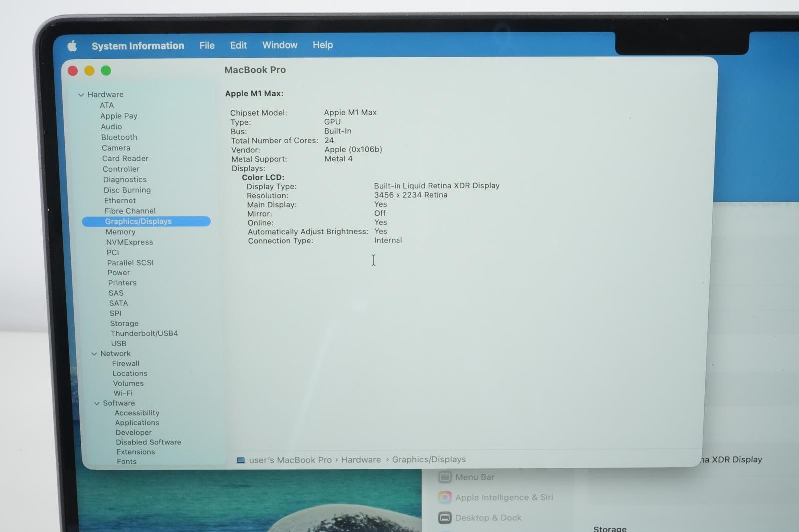Click the Software section label
This screenshot has width=799, height=532.
click(119, 403)
